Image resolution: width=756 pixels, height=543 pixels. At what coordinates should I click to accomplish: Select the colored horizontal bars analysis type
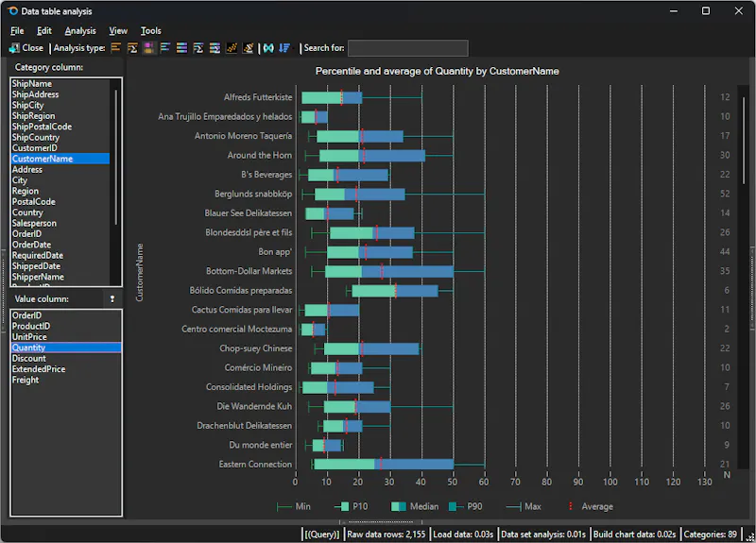pos(164,48)
